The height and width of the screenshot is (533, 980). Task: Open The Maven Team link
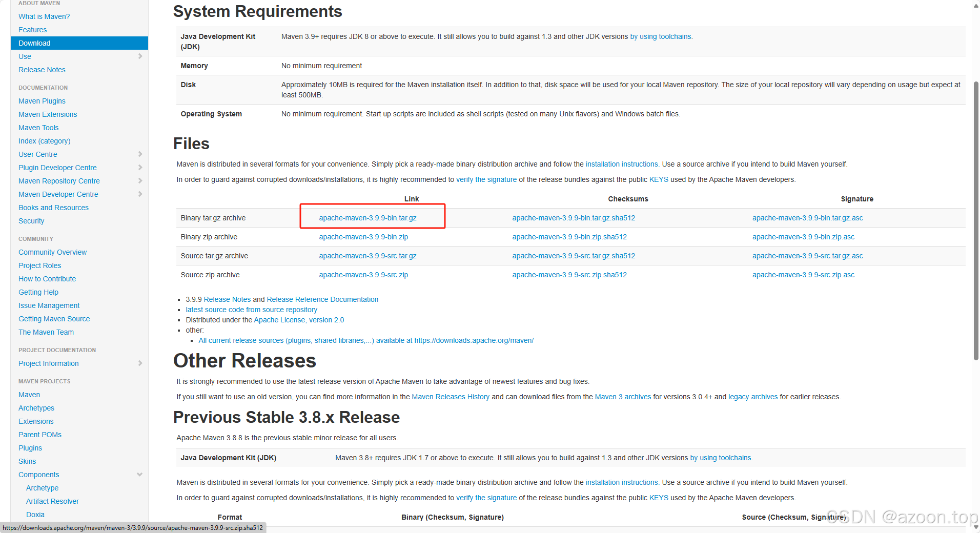[46, 332]
